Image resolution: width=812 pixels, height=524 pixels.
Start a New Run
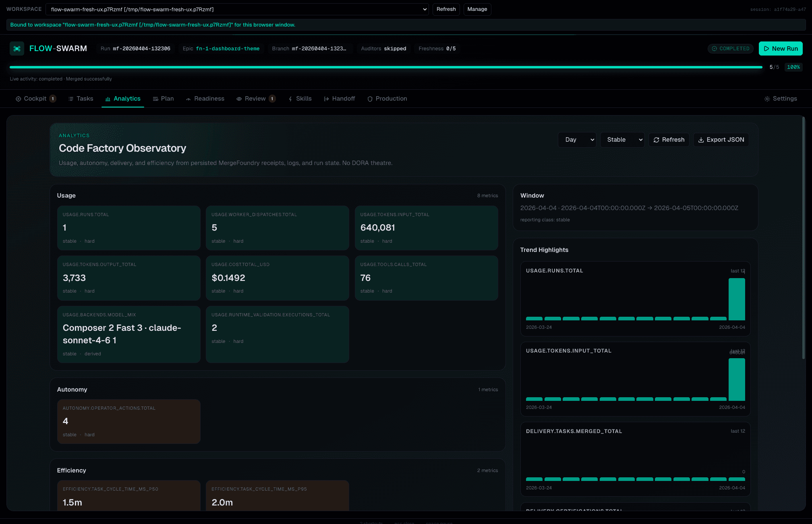(781, 49)
